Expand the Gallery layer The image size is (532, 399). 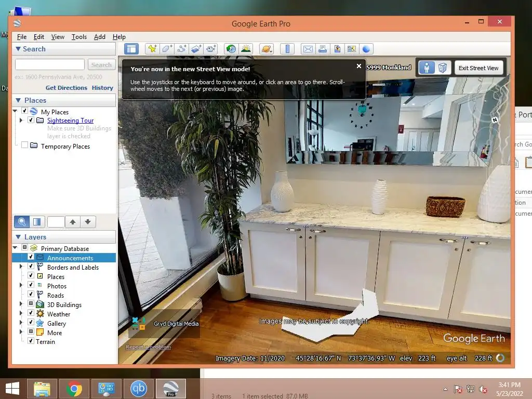21,322
